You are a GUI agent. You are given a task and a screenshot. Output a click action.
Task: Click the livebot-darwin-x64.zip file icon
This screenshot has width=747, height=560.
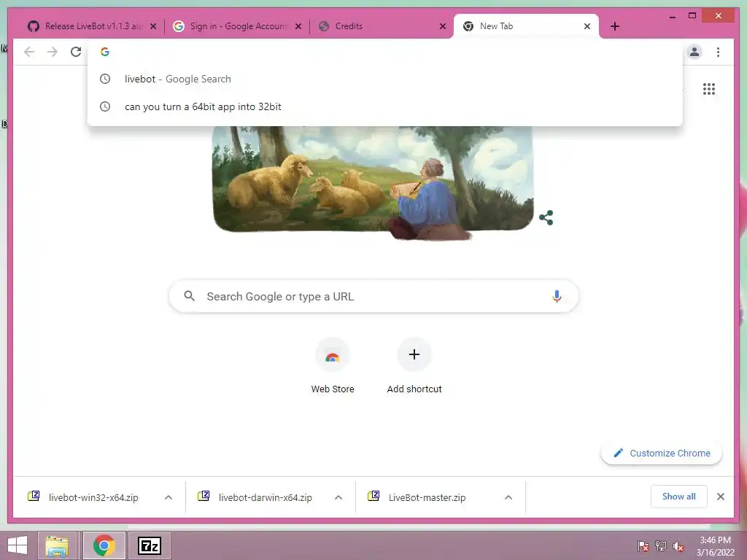point(204,496)
